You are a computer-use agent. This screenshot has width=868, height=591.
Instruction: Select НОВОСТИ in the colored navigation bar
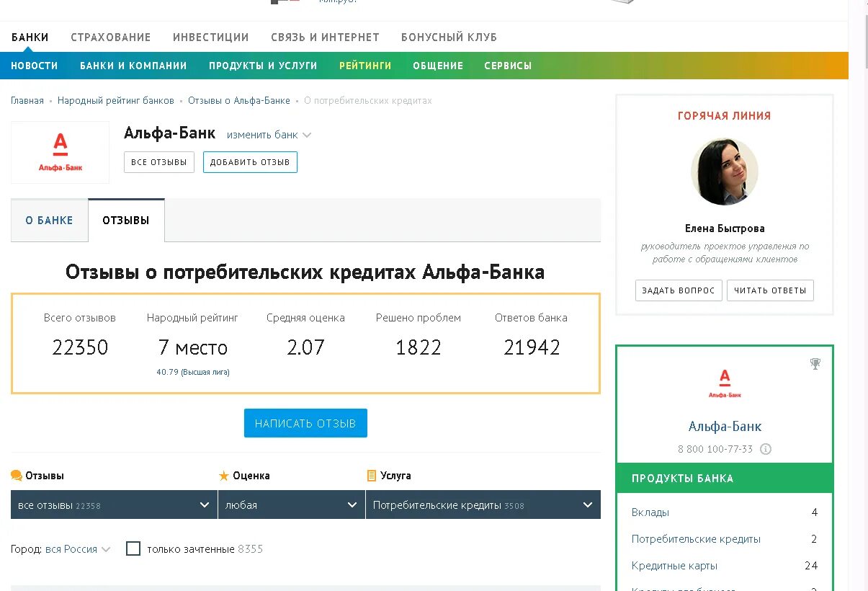tap(35, 66)
